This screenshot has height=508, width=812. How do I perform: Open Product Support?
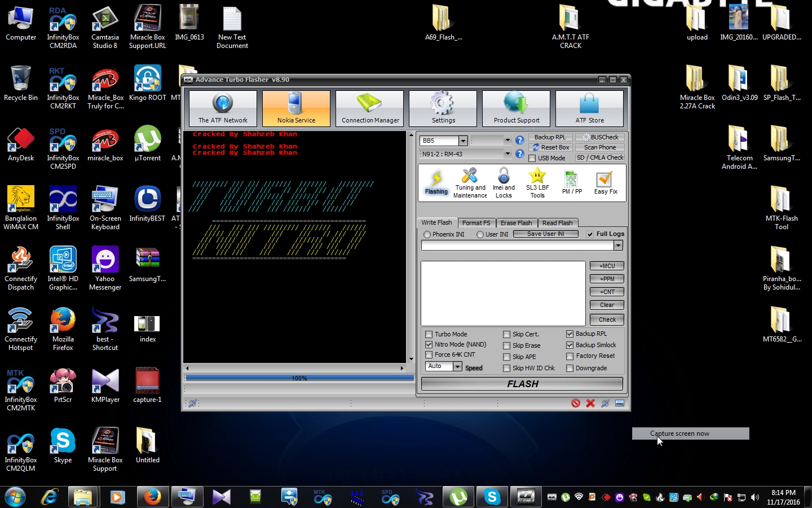click(x=517, y=108)
